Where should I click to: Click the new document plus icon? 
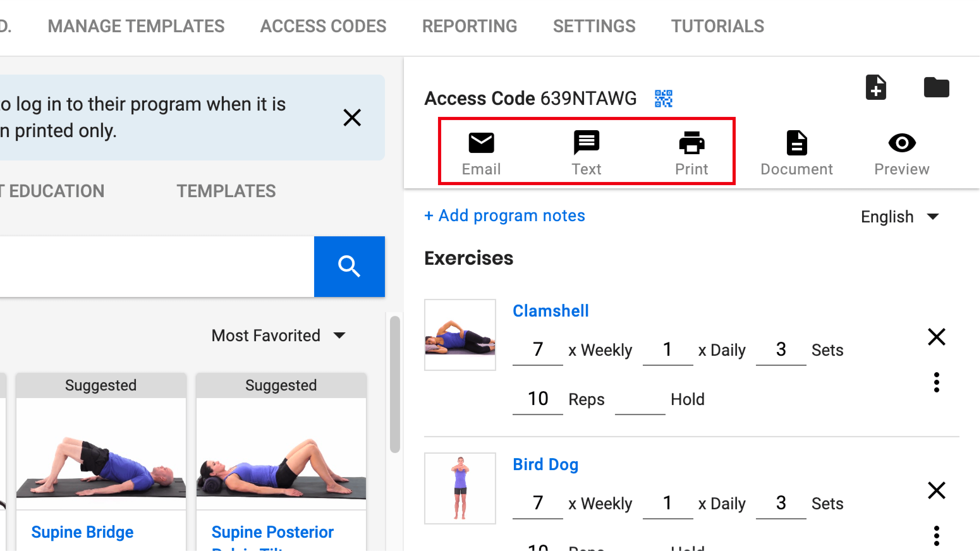pos(876,88)
